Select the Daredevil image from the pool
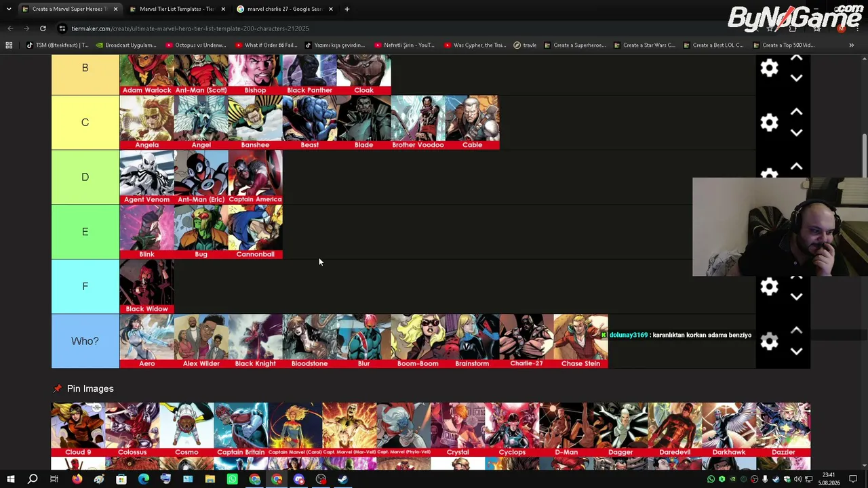This screenshot has width=868, height=488. [675, 430]
